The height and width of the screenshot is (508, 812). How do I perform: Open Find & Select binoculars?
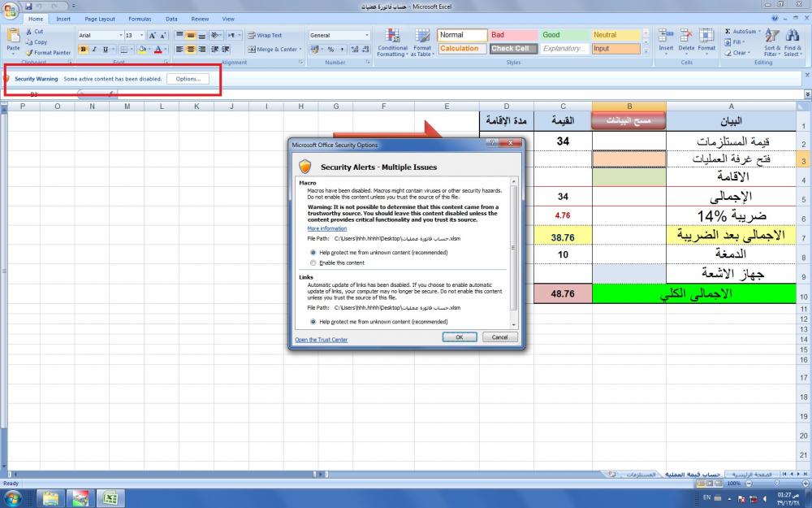[x=793, y=42]
